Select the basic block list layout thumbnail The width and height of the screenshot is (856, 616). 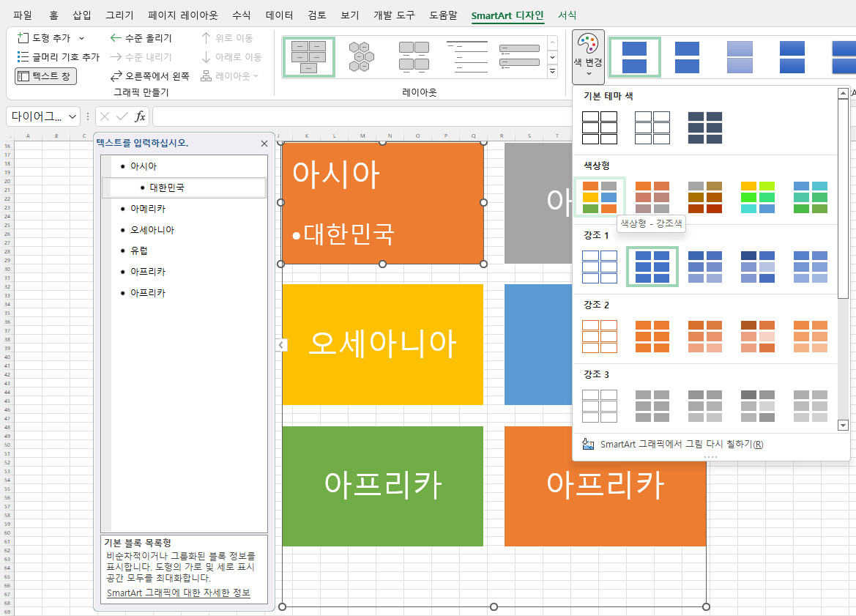click(x=308, y=57)
